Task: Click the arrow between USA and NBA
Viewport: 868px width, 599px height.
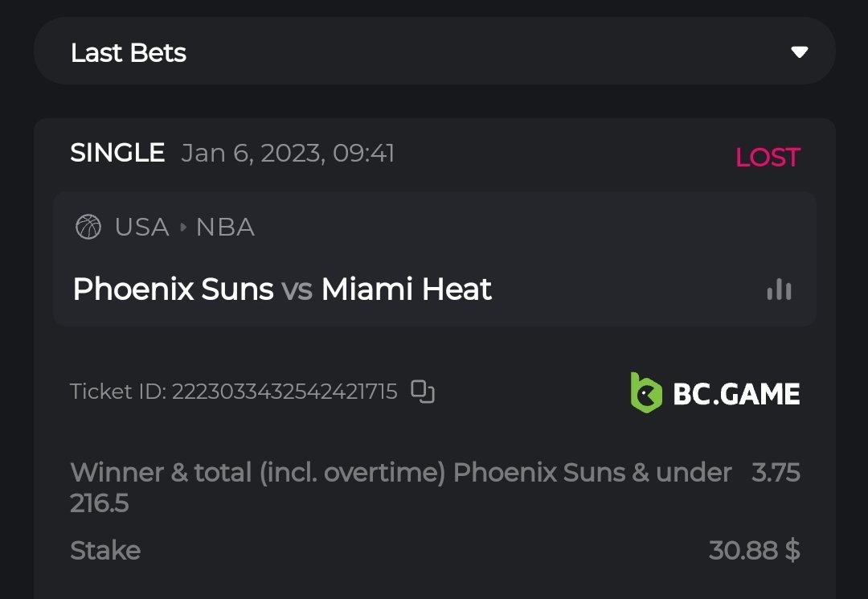Action: click(x=182, y=228)
